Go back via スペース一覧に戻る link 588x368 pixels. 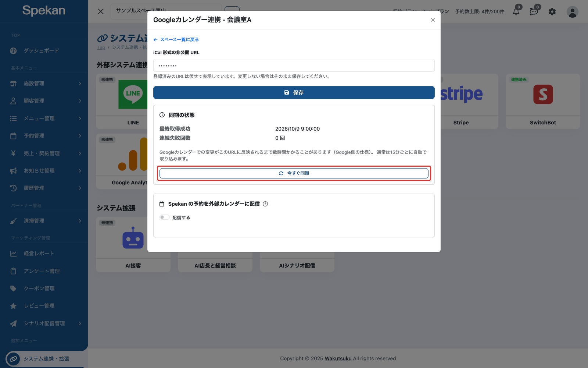point(176,39)
